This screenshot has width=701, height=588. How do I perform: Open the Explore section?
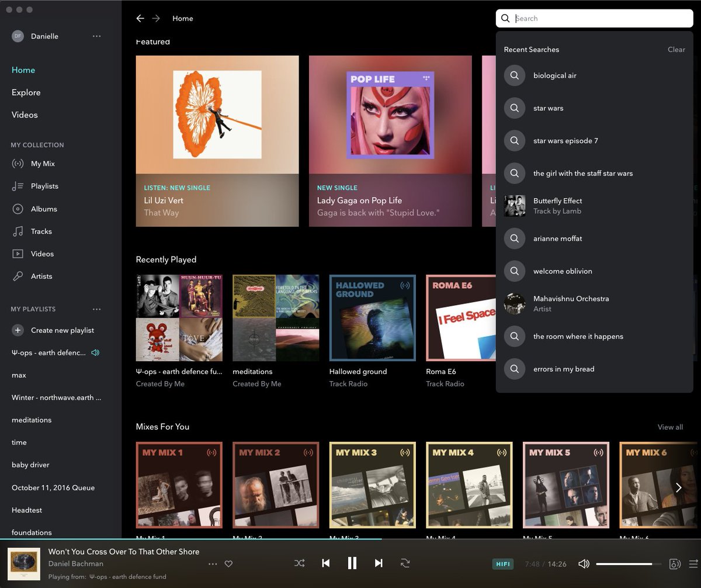26,92
